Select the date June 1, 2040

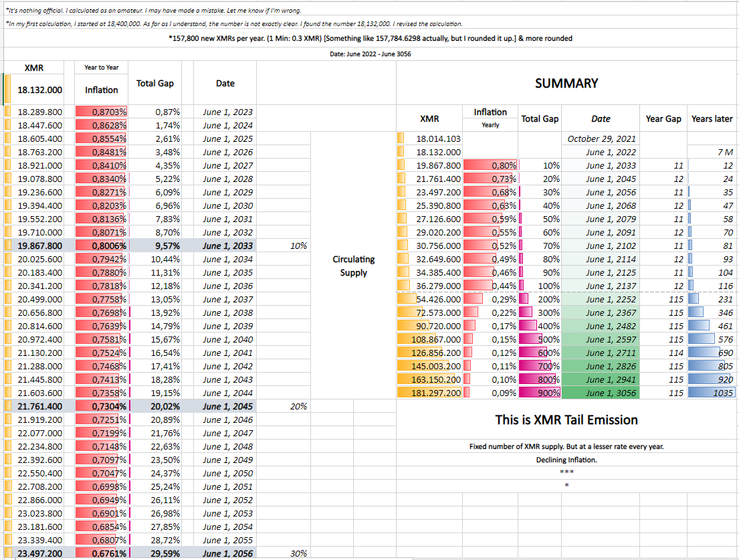coord(225,339)
